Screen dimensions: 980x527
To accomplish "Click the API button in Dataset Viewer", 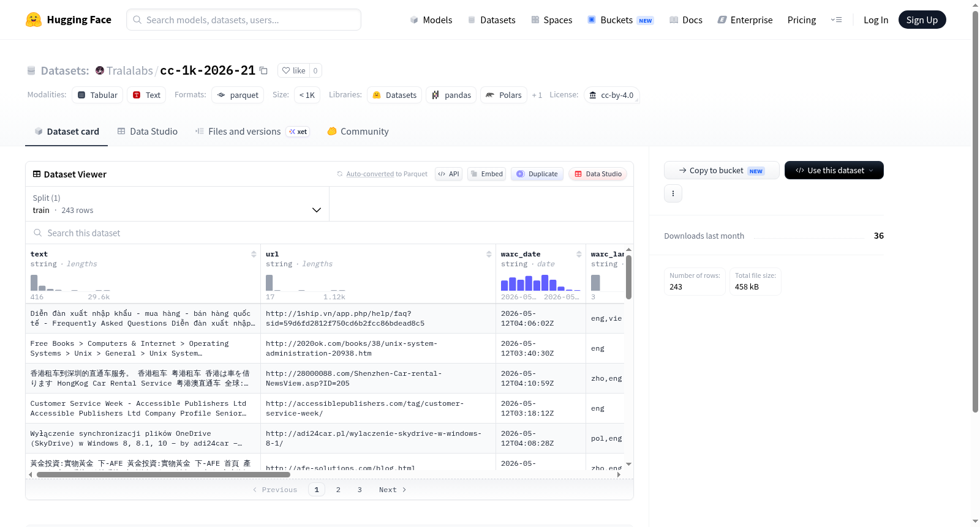I will pos(448,174).
